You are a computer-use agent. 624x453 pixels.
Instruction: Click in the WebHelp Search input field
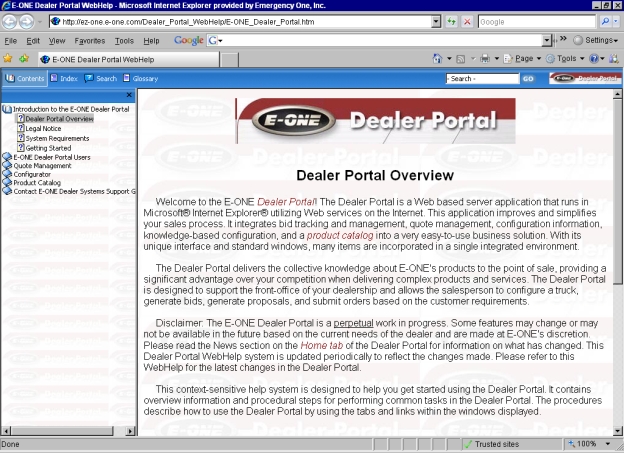[482, 79]
